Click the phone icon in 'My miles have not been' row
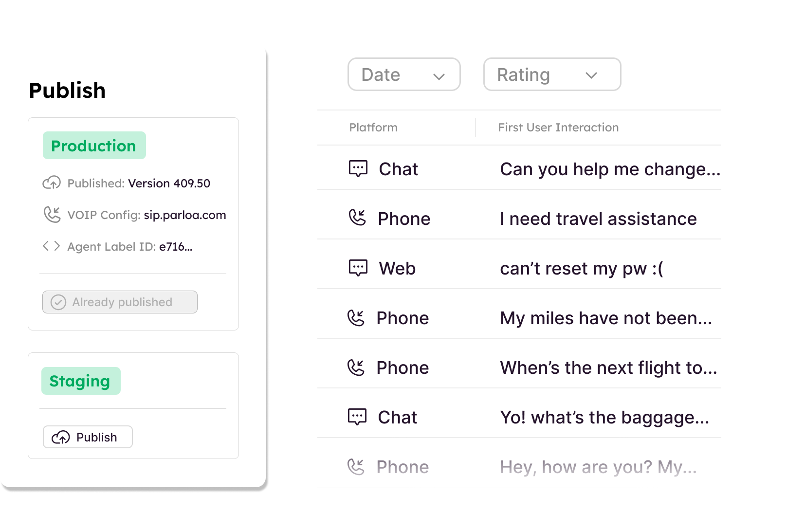 [x=356, y=318]
